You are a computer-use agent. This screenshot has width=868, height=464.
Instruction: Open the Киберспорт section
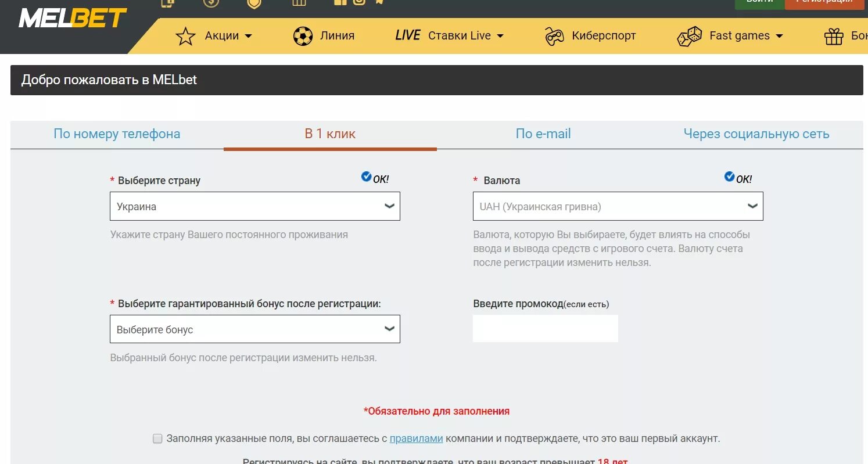coord(604,36)
